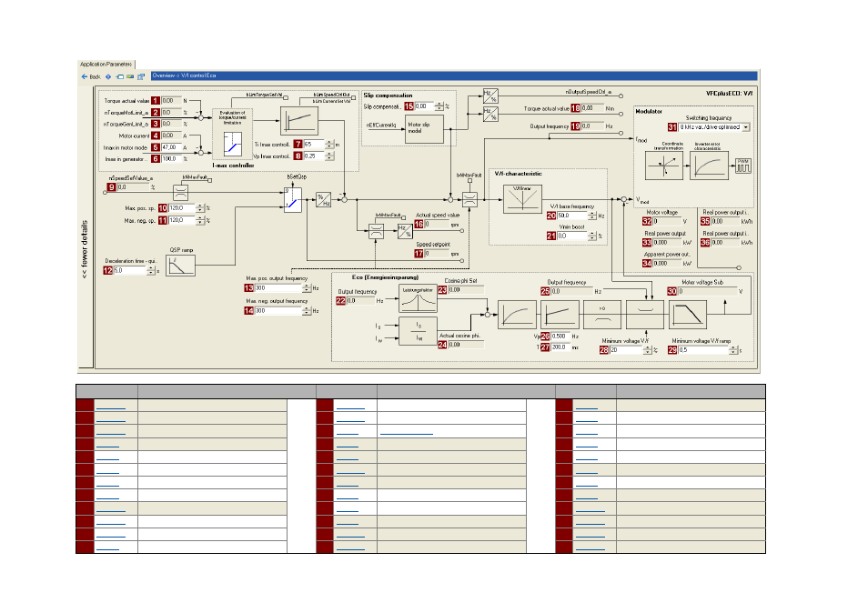The image size is (868, 613).
Task: Click the stepper of Max. pos. output frequency
Action: (307, 288)
